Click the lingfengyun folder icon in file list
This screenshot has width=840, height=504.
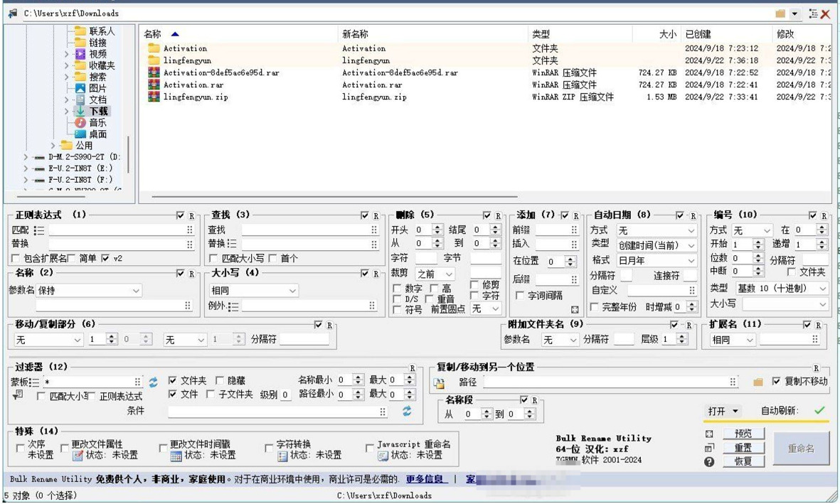[154, 60]
